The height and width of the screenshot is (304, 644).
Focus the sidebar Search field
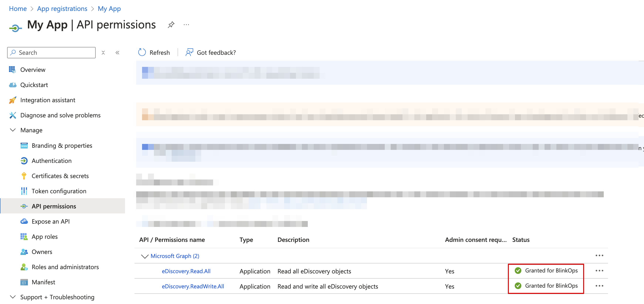pyautogui.click(x=51, y=53)
